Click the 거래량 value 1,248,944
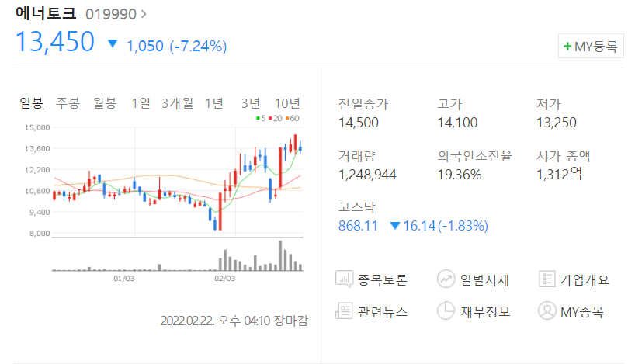Viewport: 635px width, 364px height. [x=367, y=175]
